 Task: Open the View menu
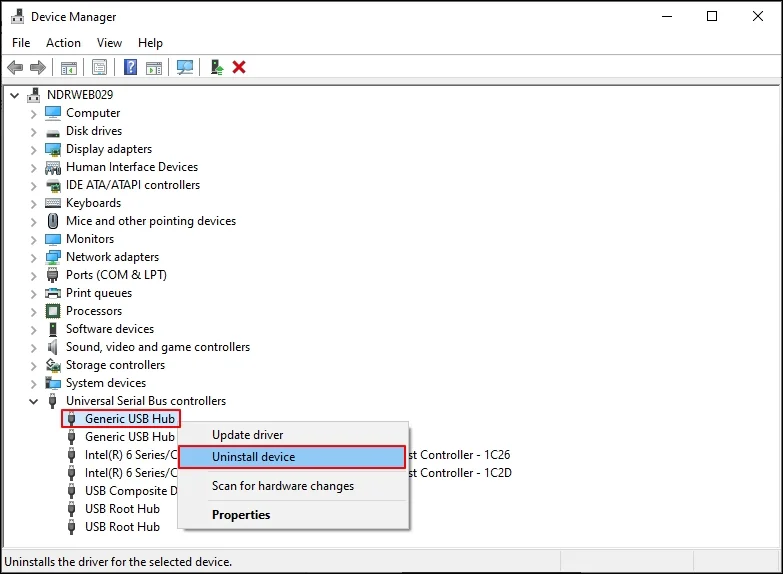click(x=110, y=43)
